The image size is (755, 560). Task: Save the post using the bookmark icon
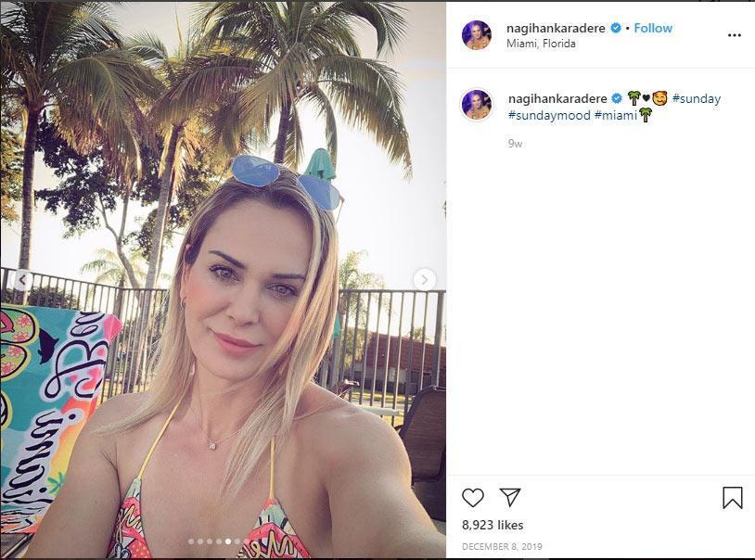tap(735, 498)
